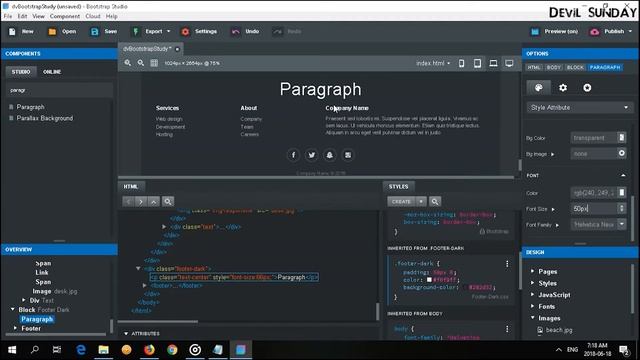Click the component search field
The image size is (640, 360).
pos(59,90)
